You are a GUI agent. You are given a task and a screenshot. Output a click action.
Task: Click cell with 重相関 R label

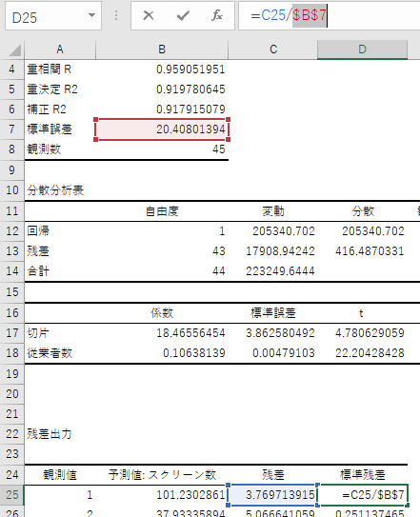tap(50, 70)
